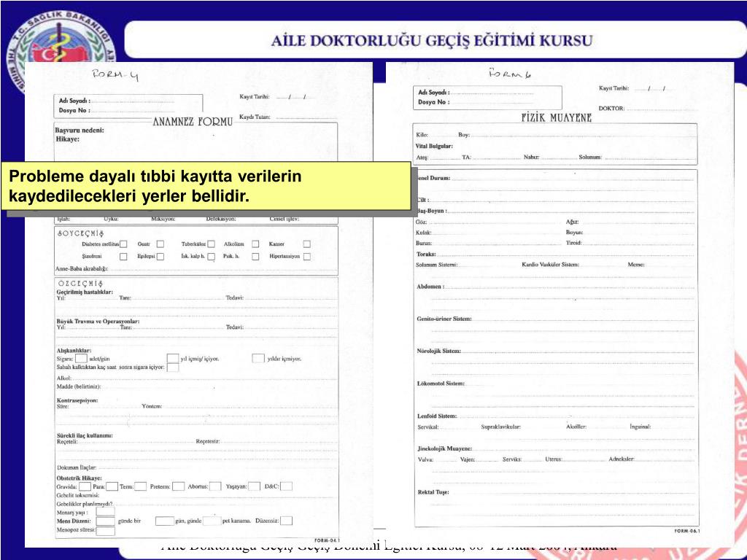
Task: Click the 'Aile Doktorluğu Geçiş Eğitimi Kursu' title
Action: click(x=432, y=41)
